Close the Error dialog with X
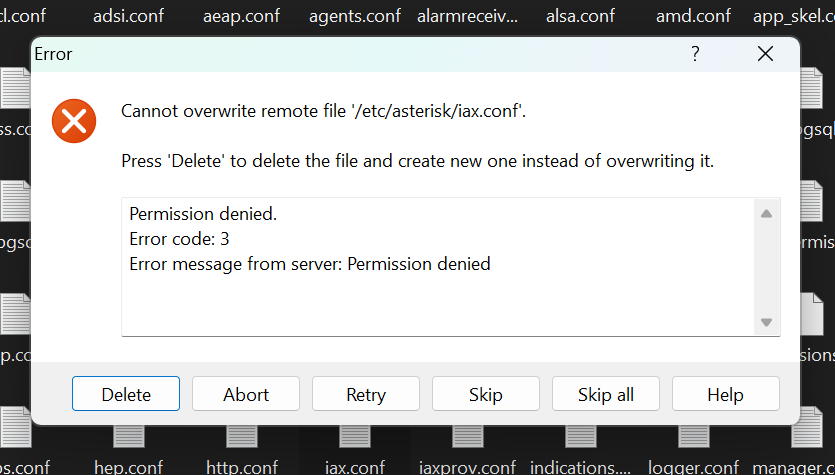This screenshot has height=475, width=835. (765, 54)
